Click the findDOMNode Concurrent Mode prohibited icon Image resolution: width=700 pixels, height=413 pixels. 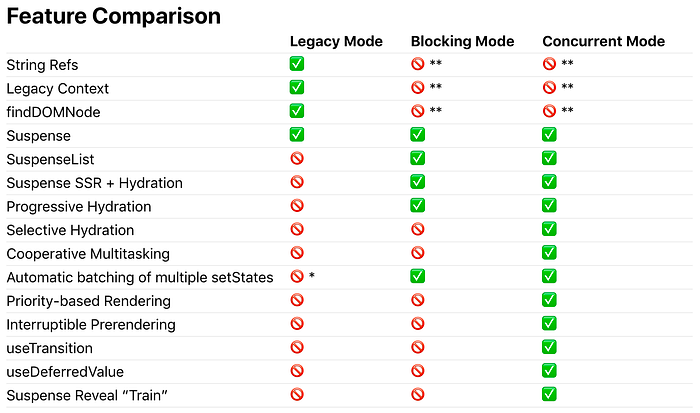(549, 111)
